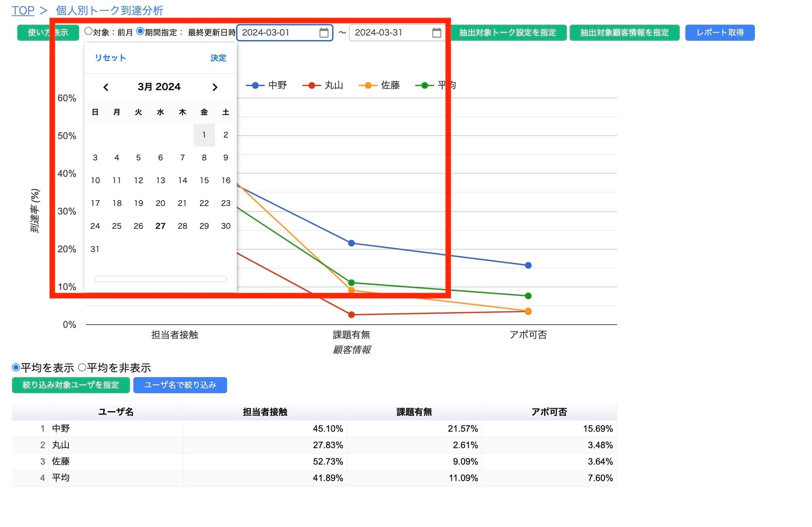Go to previous month in calendar
Viewport: 812px width, 527px height.
tap(106, 87)
